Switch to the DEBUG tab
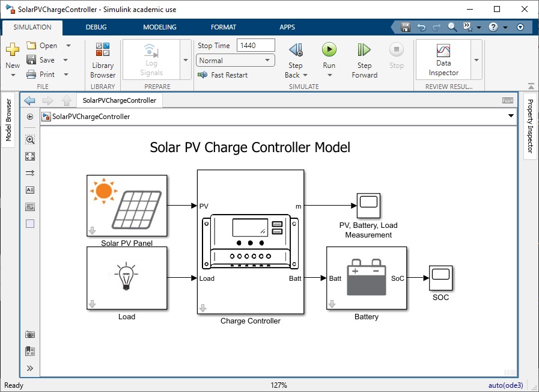This screenshot has height=392, width=539. 96,27
